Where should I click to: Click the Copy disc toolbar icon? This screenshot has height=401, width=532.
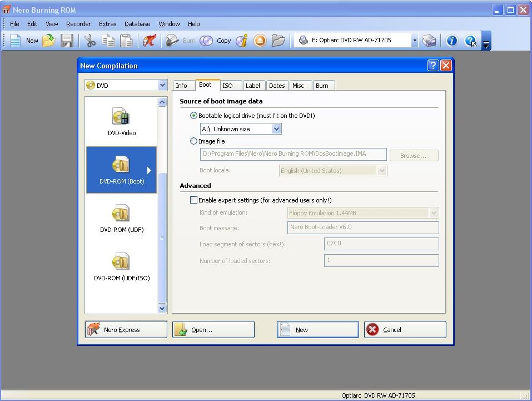pos(206,41)
